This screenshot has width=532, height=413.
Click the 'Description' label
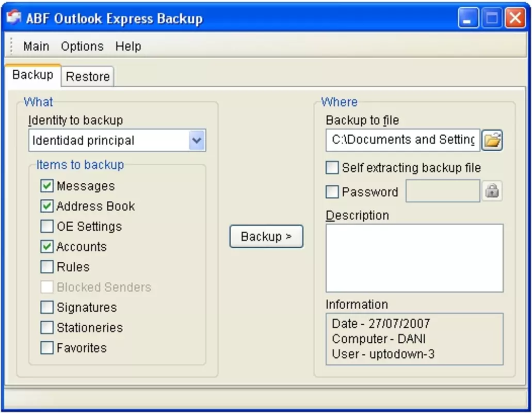point(357,215)
